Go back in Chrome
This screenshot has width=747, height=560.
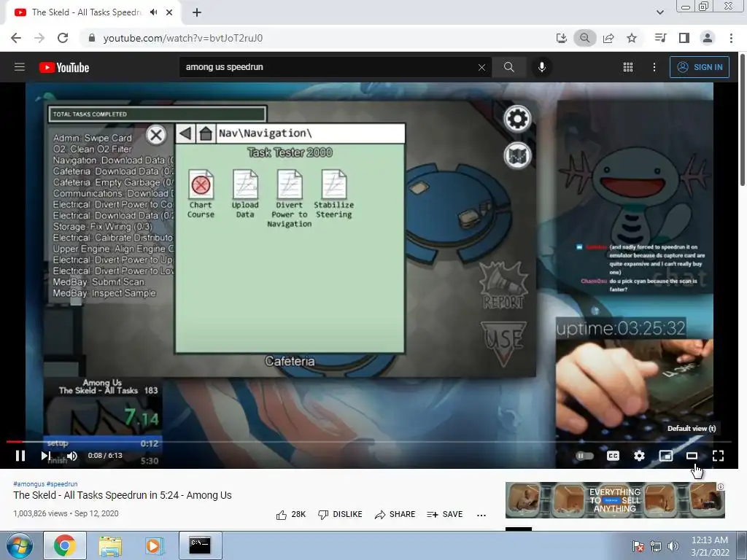tap(16, 38)
